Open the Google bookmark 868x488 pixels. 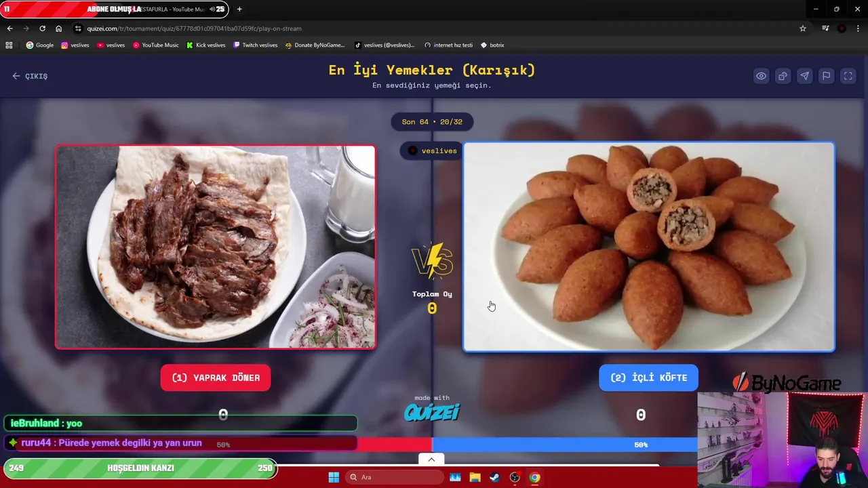point(39,45)
